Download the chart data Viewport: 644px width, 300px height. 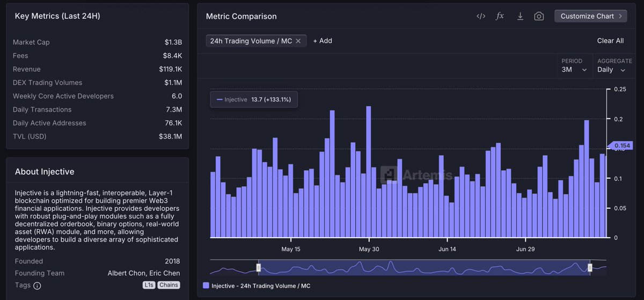(x=520, y=16)
